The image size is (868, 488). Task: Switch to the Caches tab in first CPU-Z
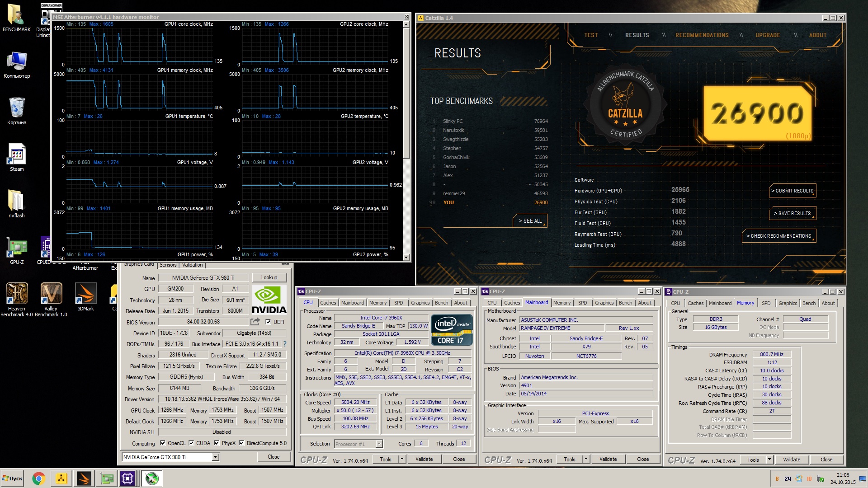click(328, 303)
